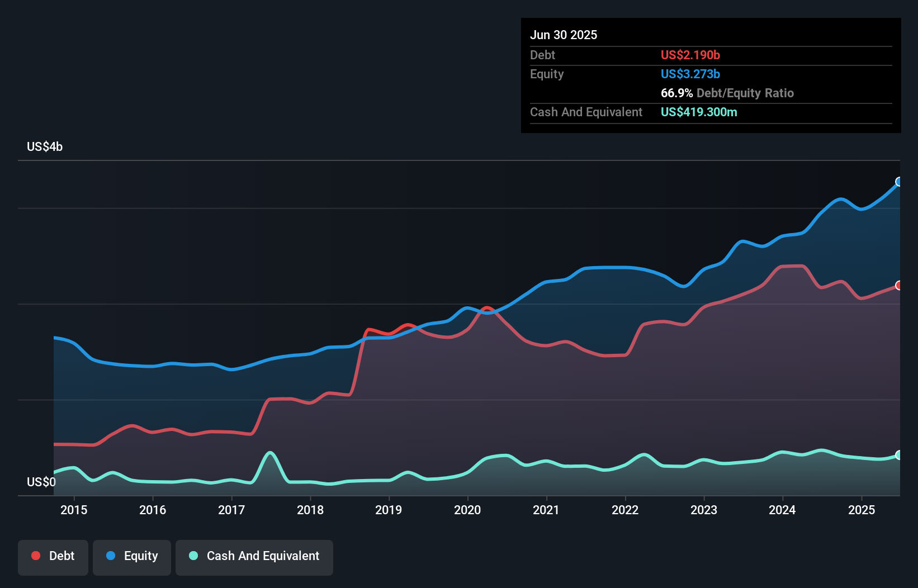Click the US$2.190b debt value
The width and height of the screenshot is (918, 588).
point(690,55)
